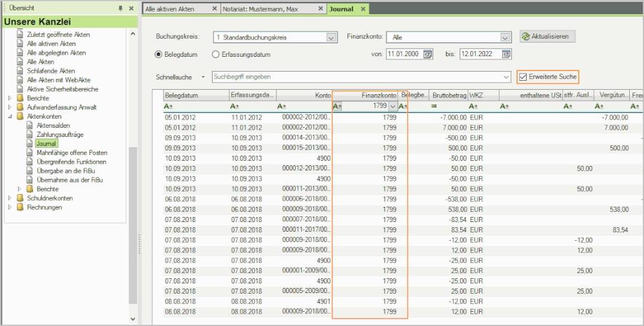Image resolution: width=644 pixels, height=326 pixels.
Task: Click the Aktualisieren button
Action: click(547, 37)
